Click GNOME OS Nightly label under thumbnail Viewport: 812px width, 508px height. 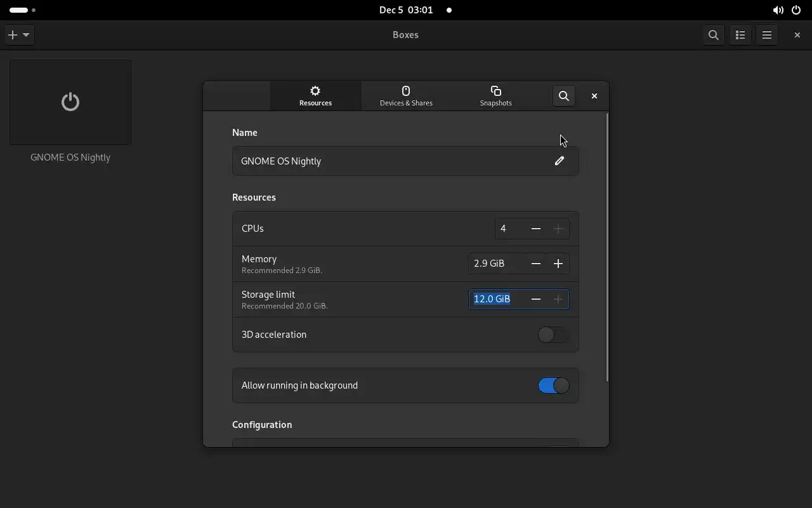pyautogui.click(x=70, y=157)
